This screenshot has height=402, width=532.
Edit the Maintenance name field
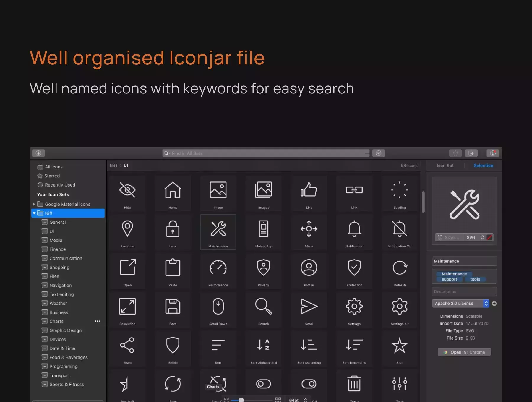(x=464, y=261)
